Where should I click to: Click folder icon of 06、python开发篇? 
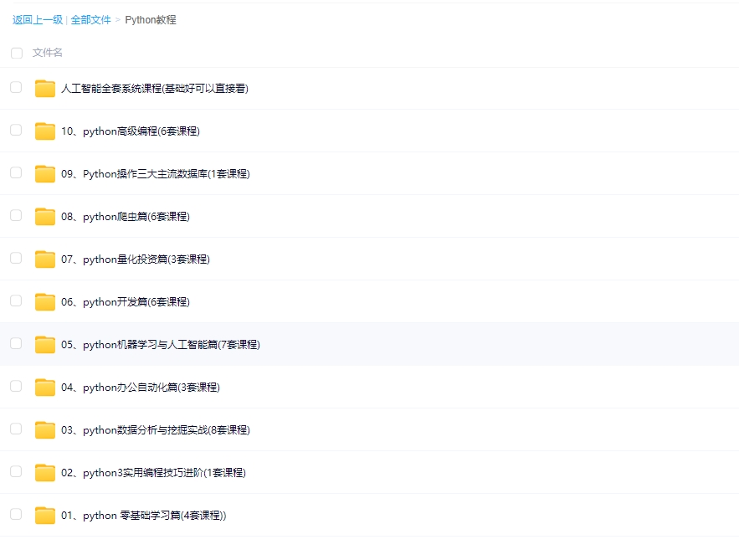tap(44, 301)
